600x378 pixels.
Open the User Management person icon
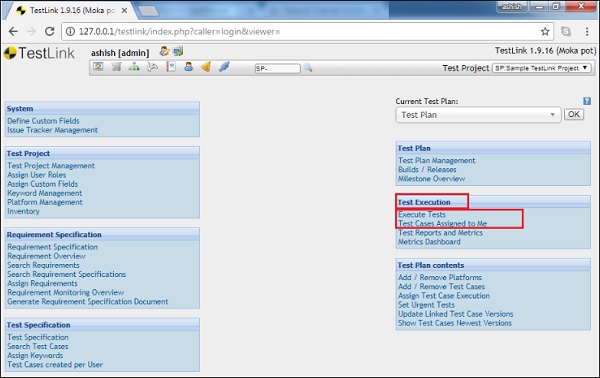(x=188, y=67)
